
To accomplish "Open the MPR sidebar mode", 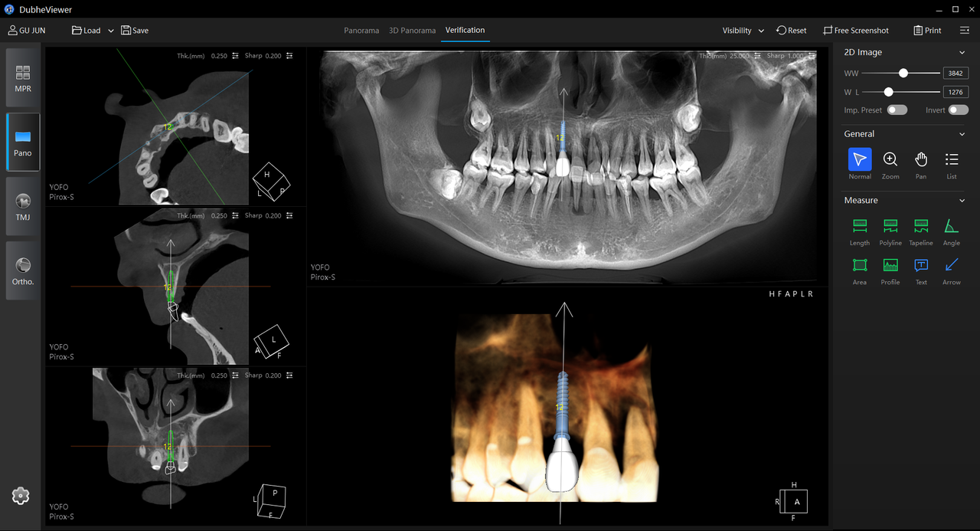I will tap(23, 78).
